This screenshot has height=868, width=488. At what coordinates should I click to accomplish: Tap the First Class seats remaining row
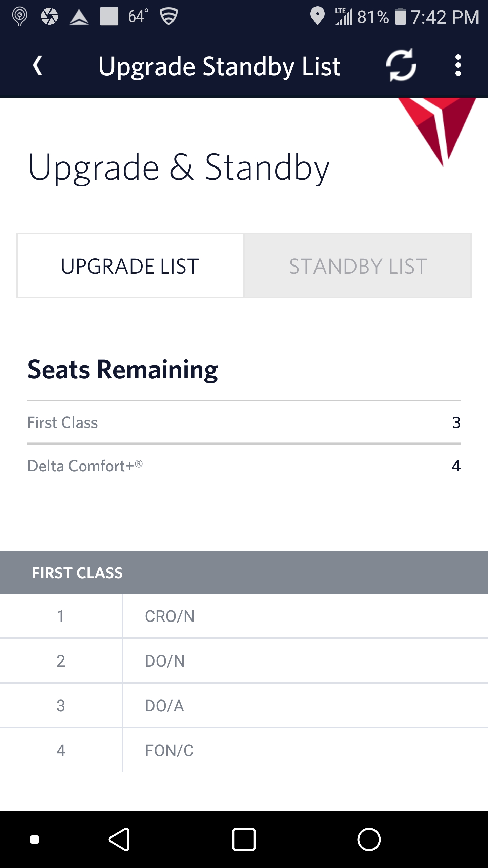pos(244,422)
